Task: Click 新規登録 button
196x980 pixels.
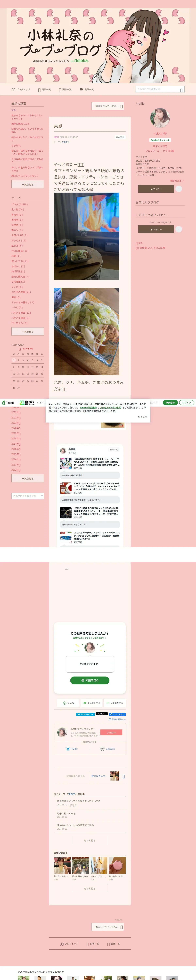Action: [170, 402]
